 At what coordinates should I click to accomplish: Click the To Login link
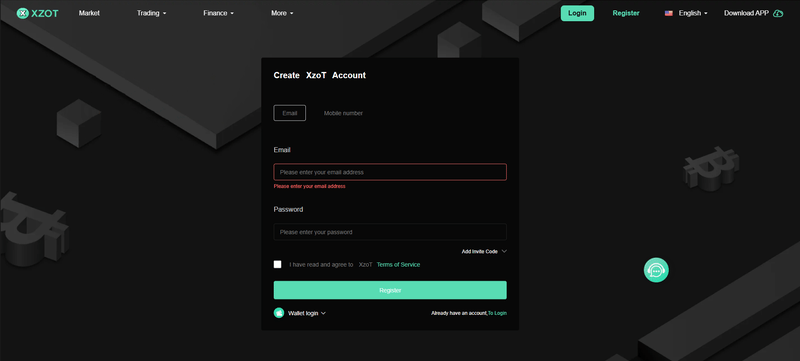coord(497,313)
